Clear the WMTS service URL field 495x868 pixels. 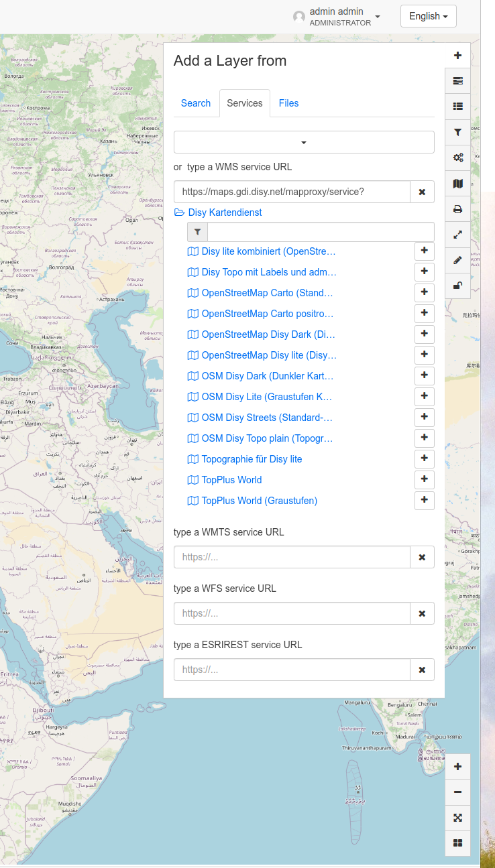click(422, 557)
